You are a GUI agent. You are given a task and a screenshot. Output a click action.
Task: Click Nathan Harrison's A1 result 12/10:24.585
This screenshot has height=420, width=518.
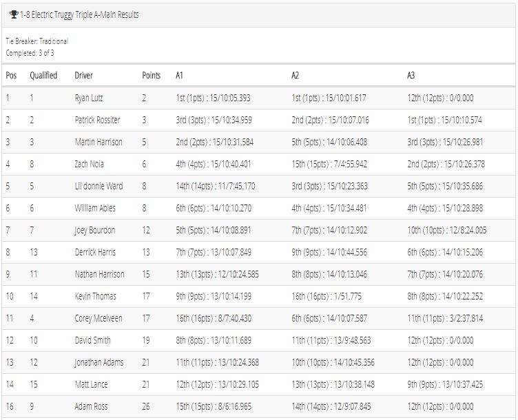click(238, 274)
